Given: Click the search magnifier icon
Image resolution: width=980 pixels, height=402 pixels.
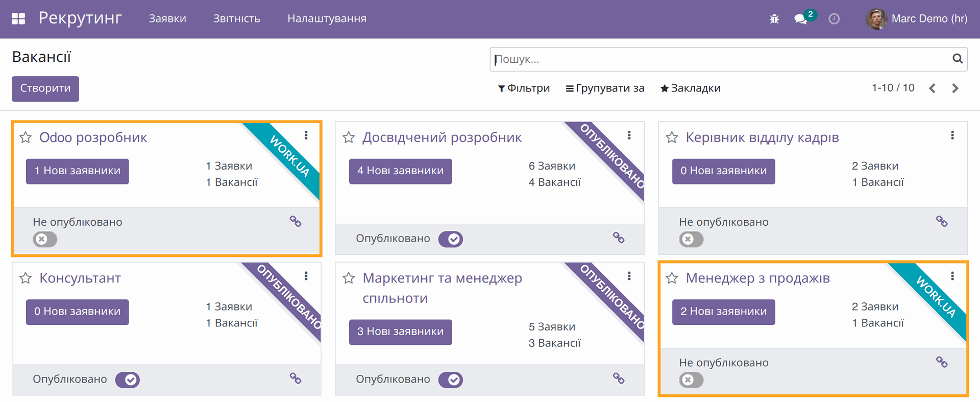Looking at the screenshot, I should pyautogui.click(x=958, y=59).
